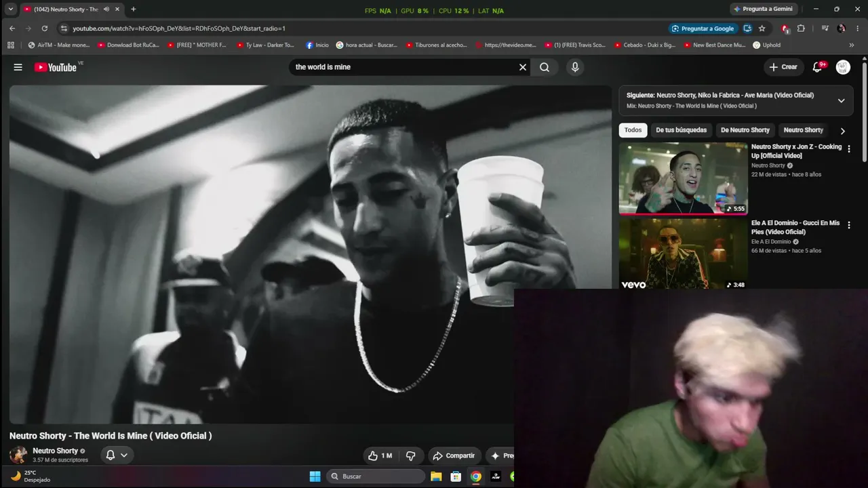Click the main video player

[x=311, y=254]
